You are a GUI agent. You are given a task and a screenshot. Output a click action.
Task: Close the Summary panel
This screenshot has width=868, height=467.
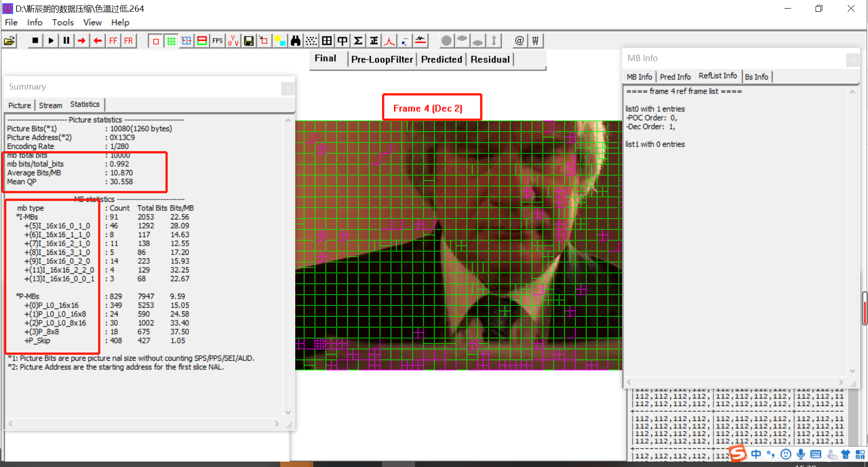coord(288,89)
